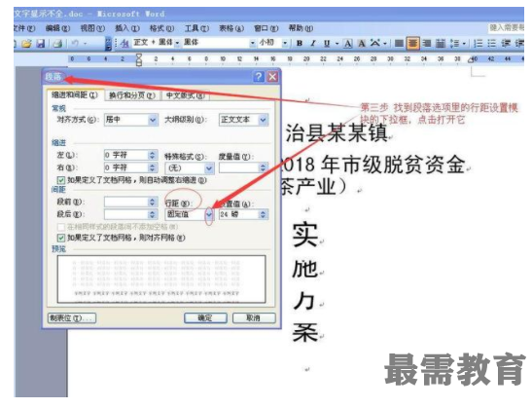Viewport: 532px width, 408px height.
Task: Align text right in toolbar
Action: click(426, 44)
